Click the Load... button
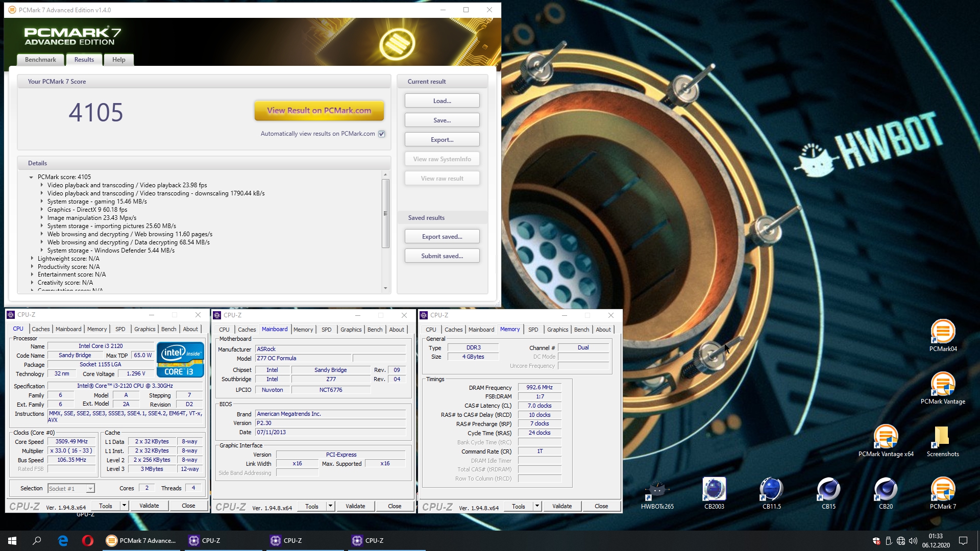Image resolution: width=980 pixels, height=551 pixels. click(442, 101)
